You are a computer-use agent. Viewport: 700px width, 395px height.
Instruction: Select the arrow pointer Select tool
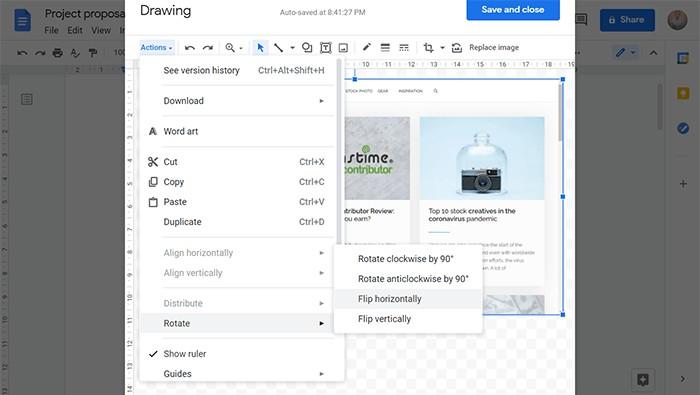click(260, 47)
